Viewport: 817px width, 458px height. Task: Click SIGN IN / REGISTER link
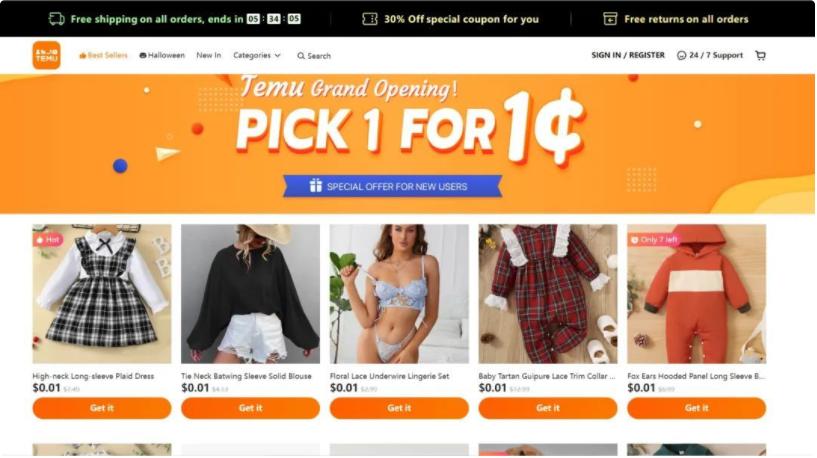628,55
